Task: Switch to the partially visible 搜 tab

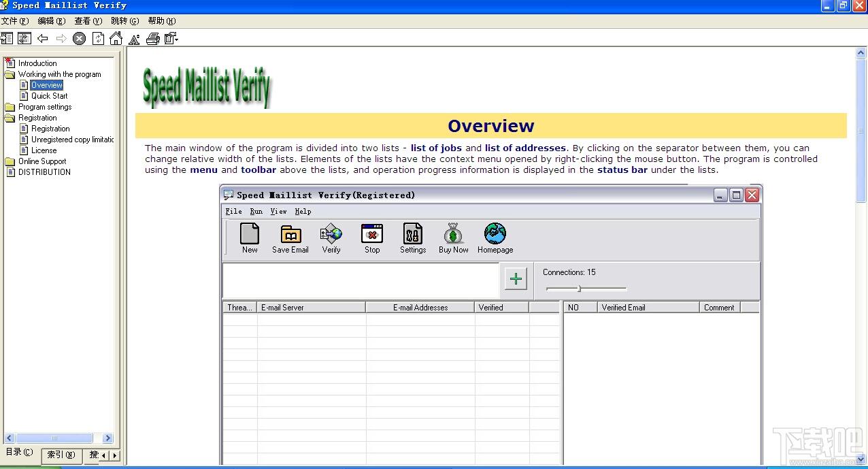Action: point(93,455)
